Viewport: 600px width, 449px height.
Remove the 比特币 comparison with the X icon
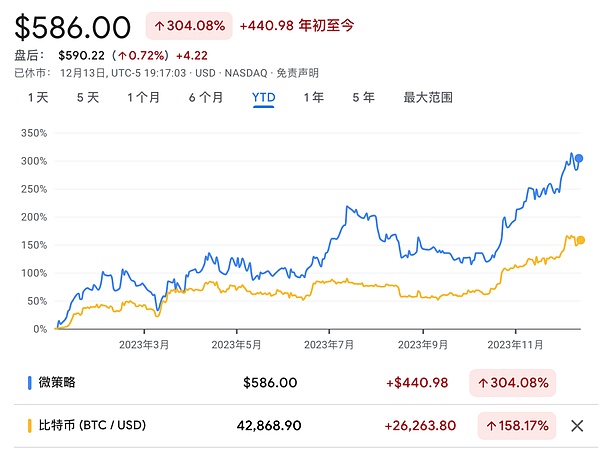(x=577, y=425)
